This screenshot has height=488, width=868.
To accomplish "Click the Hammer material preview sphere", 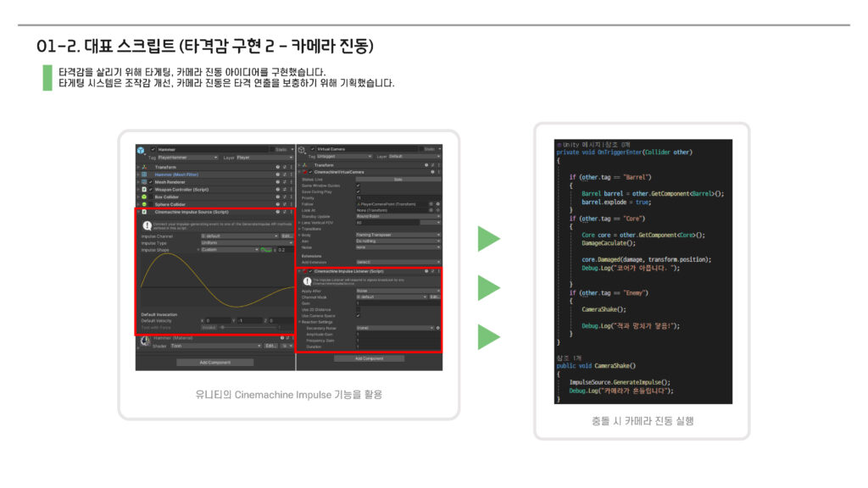I will pyautogui.click(x=144, y=342).
